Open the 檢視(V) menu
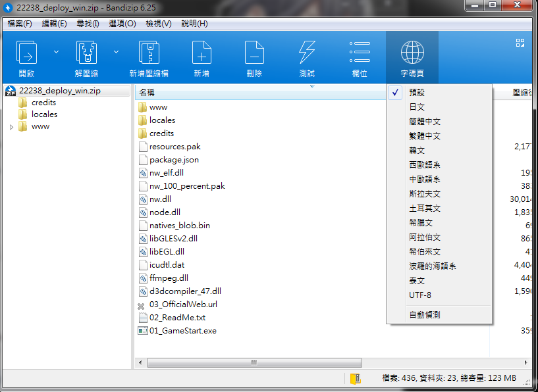Image resolution: width=538 pixels, height=392 pixels. [159, 24]
